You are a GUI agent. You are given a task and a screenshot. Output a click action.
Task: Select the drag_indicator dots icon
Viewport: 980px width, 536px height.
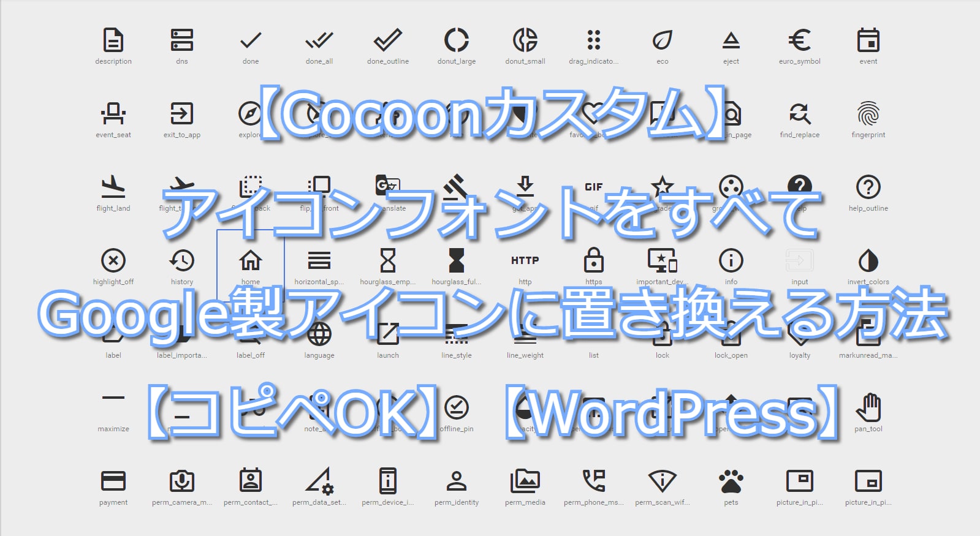594,40
